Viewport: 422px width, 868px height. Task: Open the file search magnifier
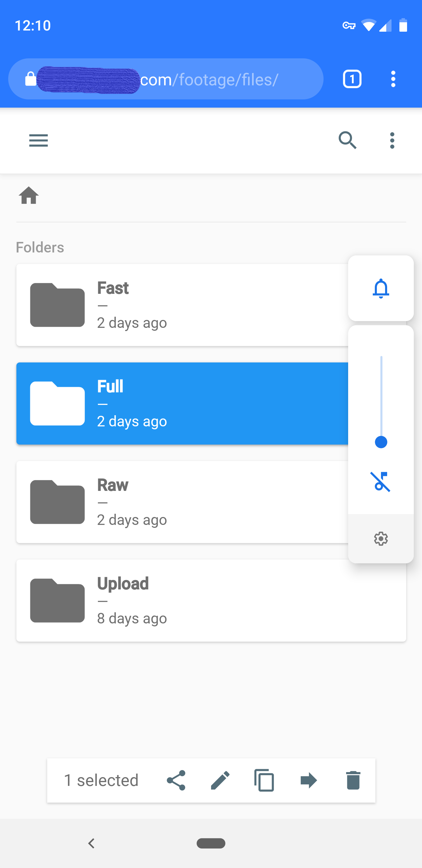click(348, 140)
